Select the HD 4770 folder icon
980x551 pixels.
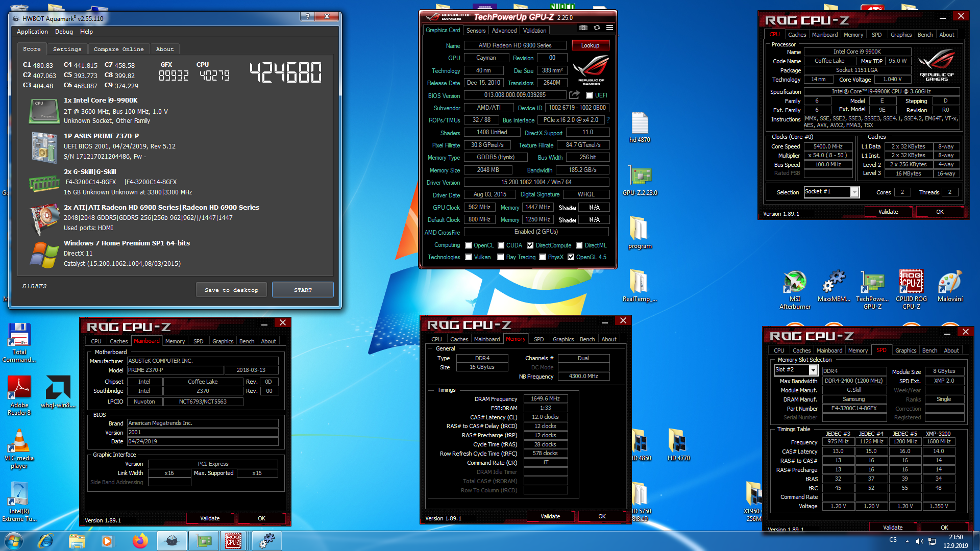click(678, 445)
